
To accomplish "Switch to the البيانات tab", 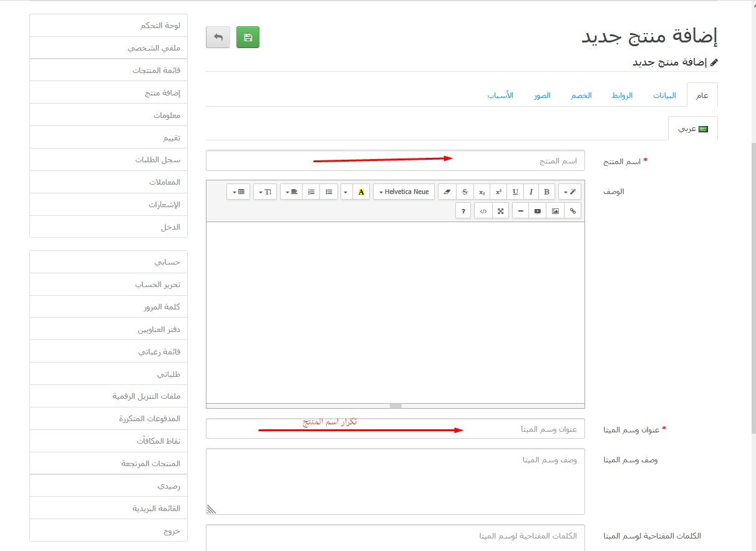I will click(665, 95).
